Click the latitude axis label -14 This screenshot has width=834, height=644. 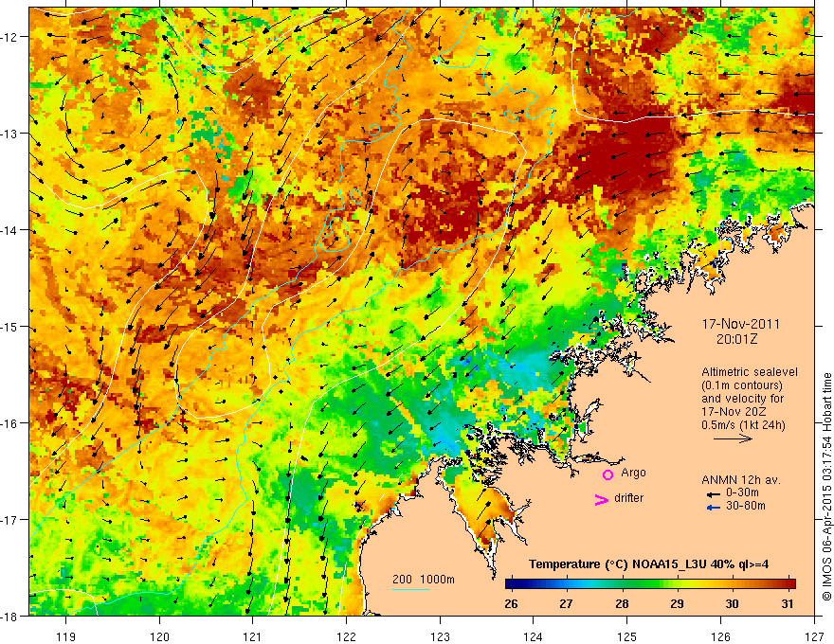(x=10, y=230)
